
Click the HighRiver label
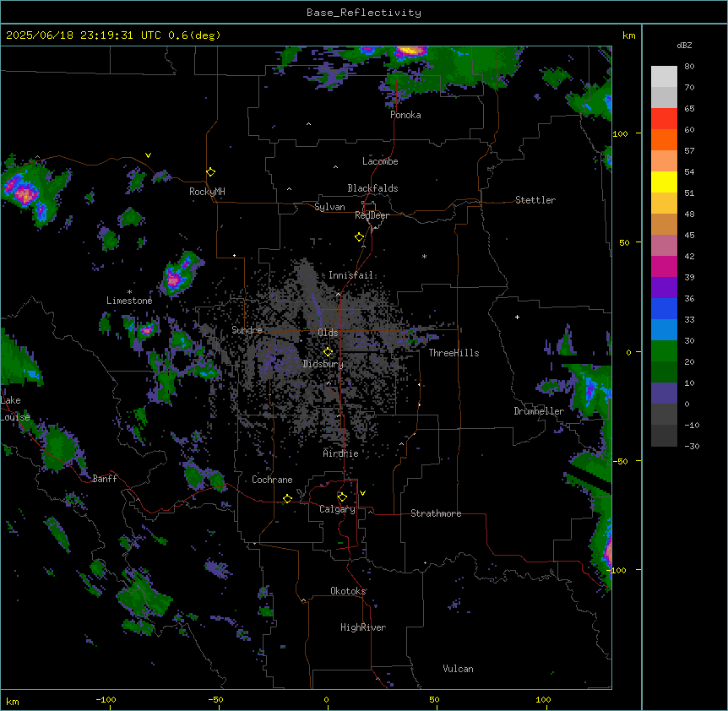pos(363,627)
